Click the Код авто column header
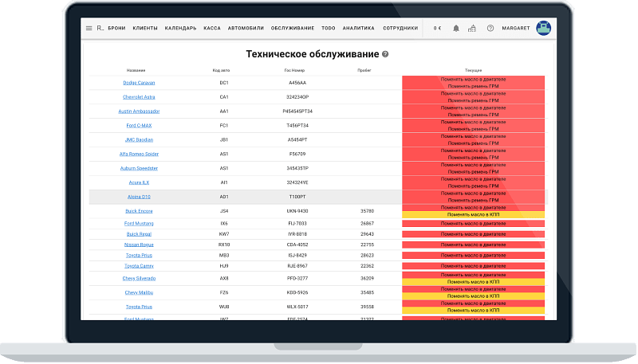 pos(222,70)
